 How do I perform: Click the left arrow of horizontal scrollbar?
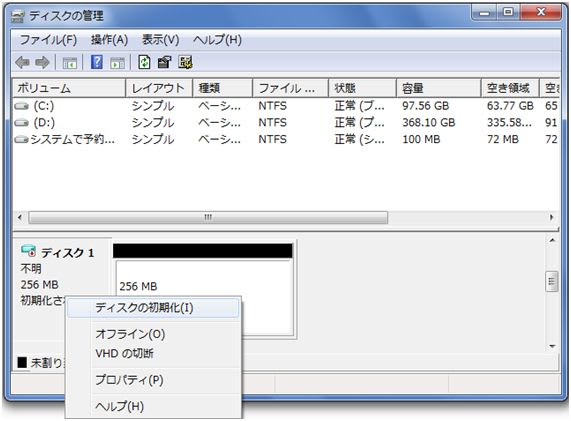tap(20, 218)
